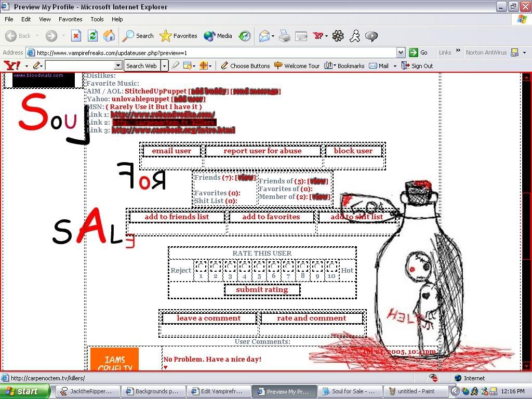Open the File menu
532x399 pixels.
(x=9, y=19)
